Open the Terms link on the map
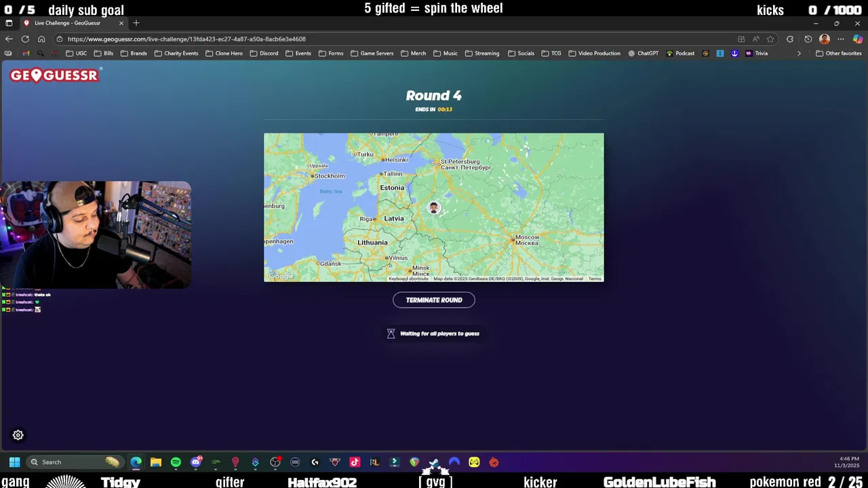The width and height of the screenshot is (868, 488). (595, 279)
